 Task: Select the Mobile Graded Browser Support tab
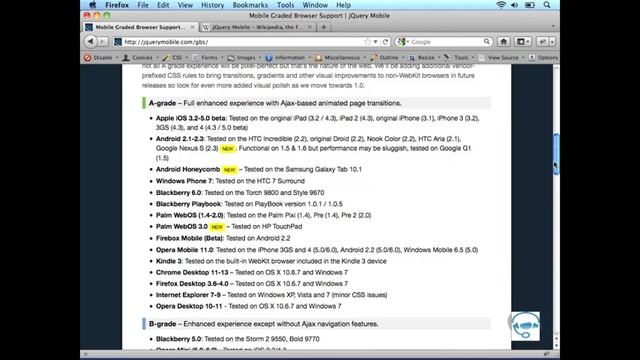[x=140, y=27]
